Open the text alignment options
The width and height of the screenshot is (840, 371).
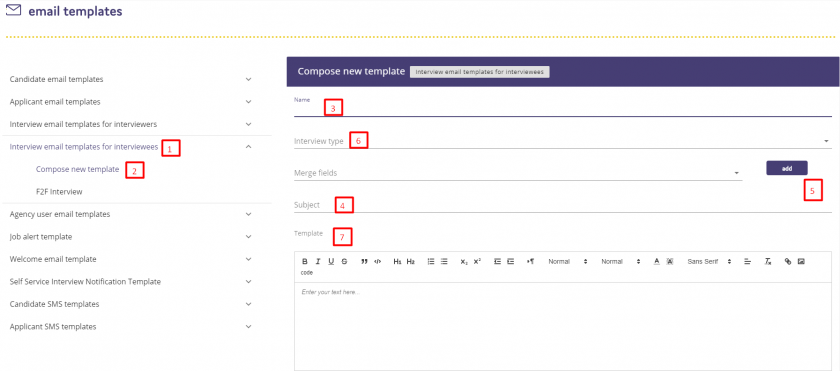(747, 261)
